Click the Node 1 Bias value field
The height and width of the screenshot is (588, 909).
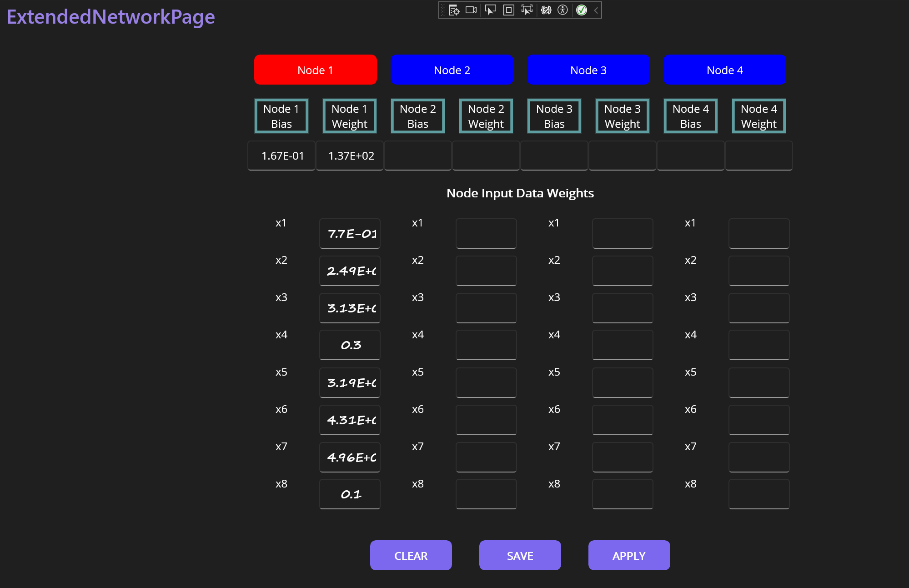coord(281,156)
